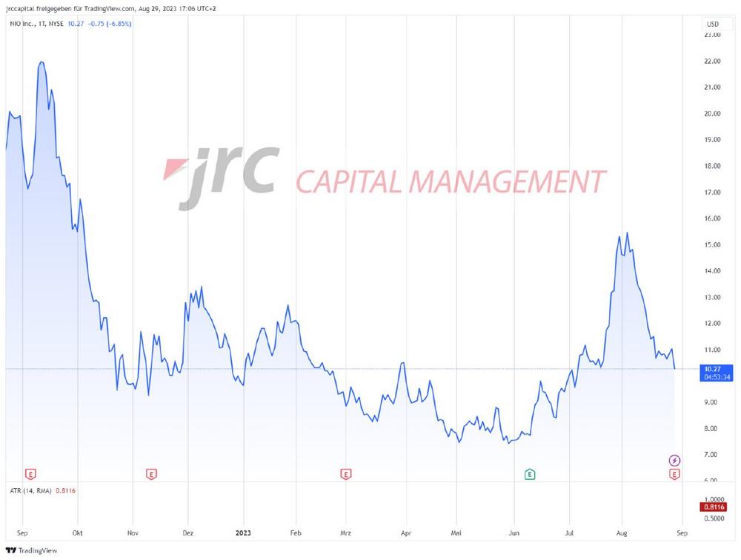Click the Sep label following Aug on time axis

[x=682, y=533]
